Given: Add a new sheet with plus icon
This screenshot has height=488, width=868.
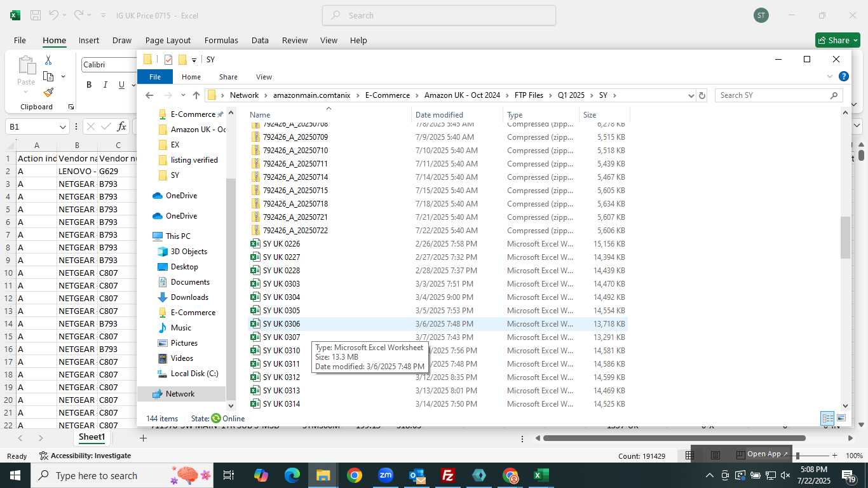Looking at the screenshot, I should tap(144, 438).
